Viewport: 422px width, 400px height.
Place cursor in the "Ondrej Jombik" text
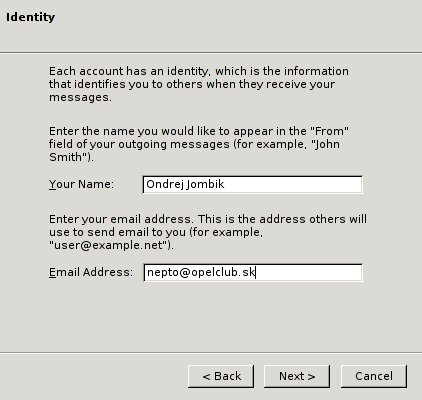pyautogui.click(x=185, y=184)
